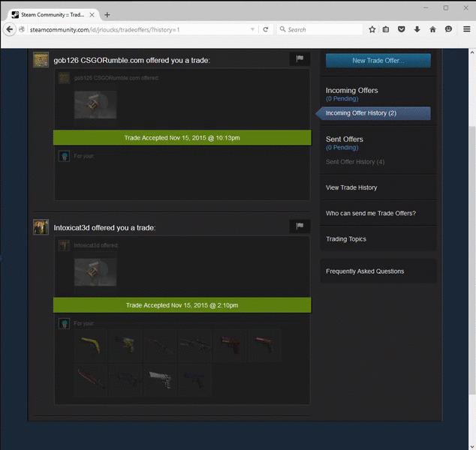Click the item thumbnail offered by gob126 CSGORumble.com
Image resolution: width=476 pixels, height=450 pixels.
tap(95, 104)
